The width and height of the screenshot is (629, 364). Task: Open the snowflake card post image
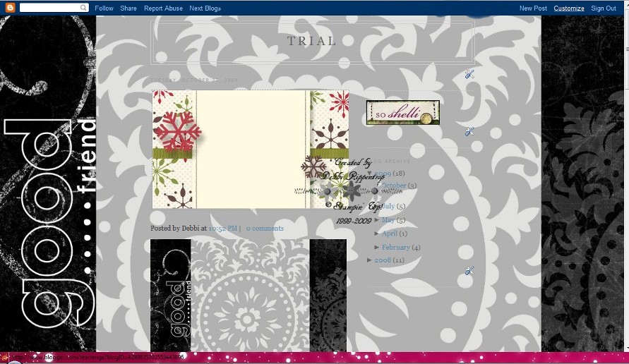click(x=251, y=149)
